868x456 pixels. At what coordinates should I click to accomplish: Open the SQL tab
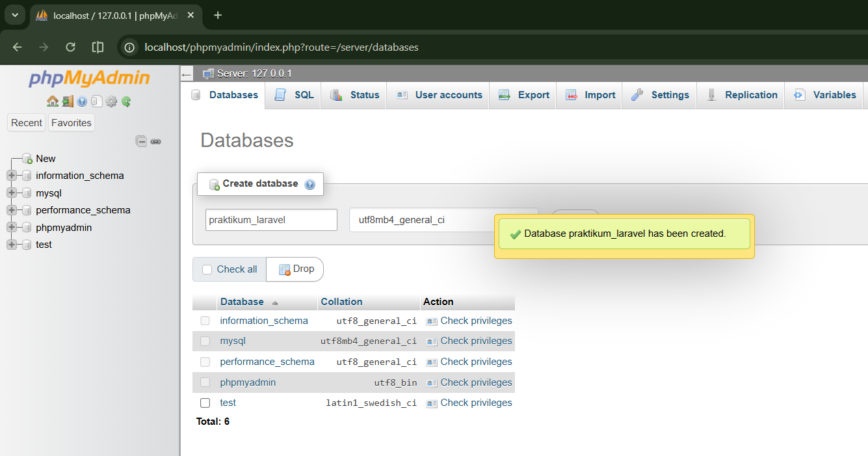tap(294, 95)
